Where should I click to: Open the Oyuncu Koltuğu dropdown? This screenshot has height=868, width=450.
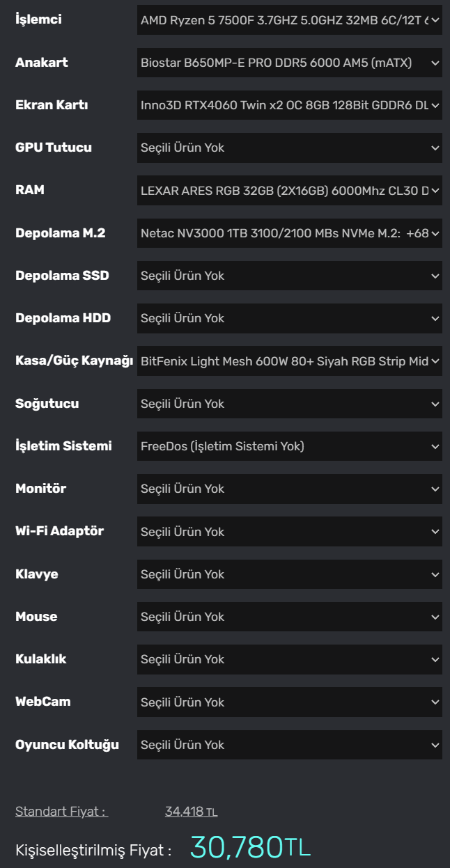289,745
